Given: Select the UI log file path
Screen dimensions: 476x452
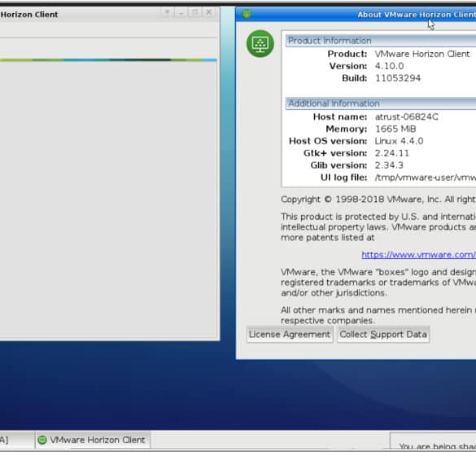Looking at the screenshot, I should click(426, 178).
